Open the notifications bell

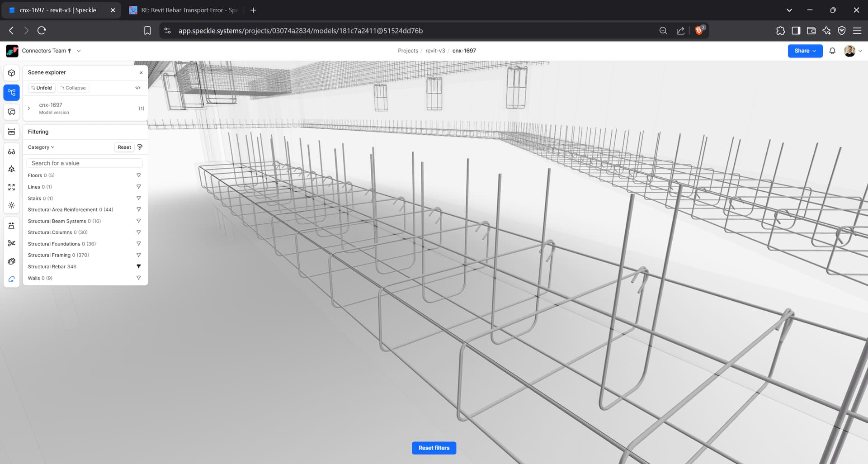coord(832,51)
